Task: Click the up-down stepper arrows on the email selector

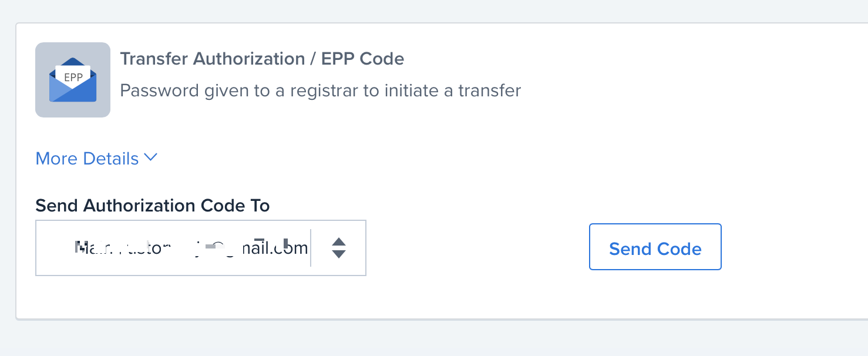Action: click(x=339, y=248)
